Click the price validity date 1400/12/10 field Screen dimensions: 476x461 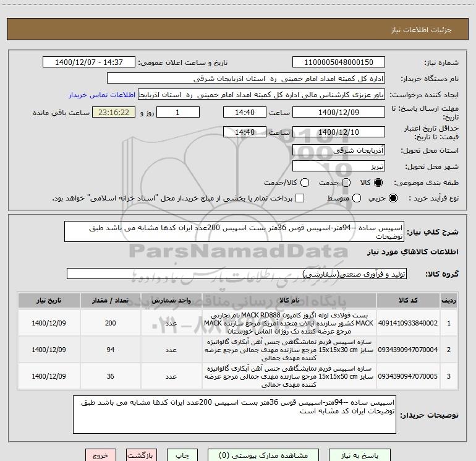pyautogui.click(x=339, y=132)
